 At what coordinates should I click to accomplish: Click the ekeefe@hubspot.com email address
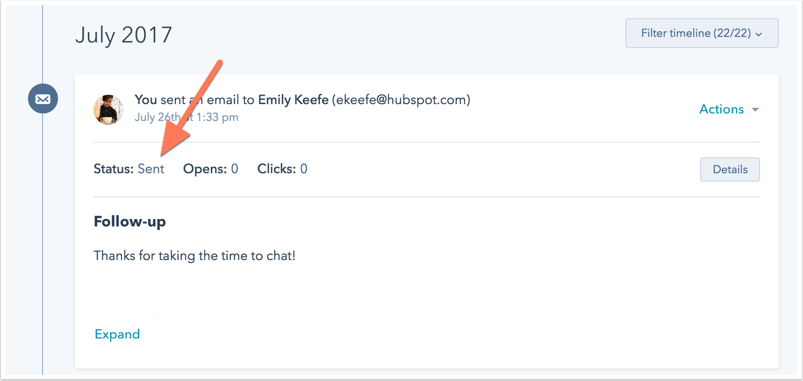pos(401,100)
